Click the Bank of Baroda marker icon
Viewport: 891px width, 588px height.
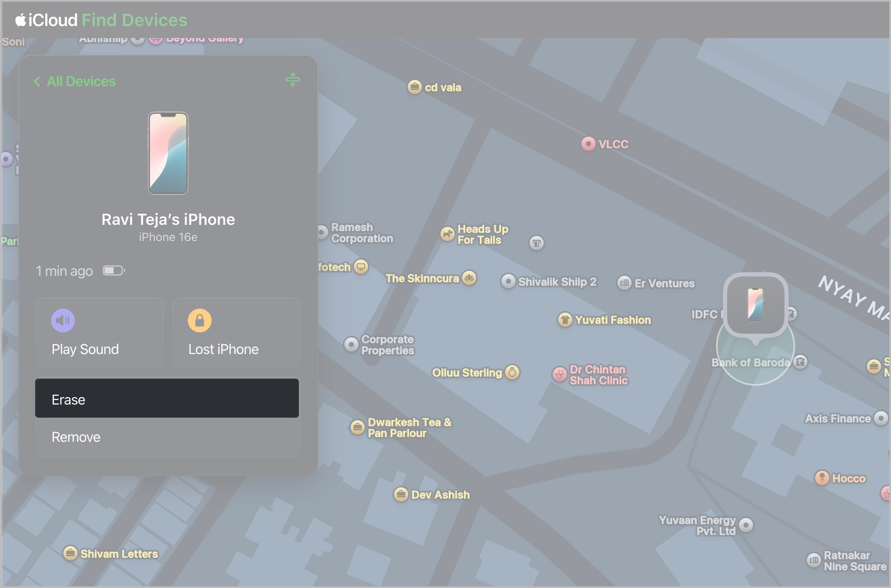[x=801, y=362]
